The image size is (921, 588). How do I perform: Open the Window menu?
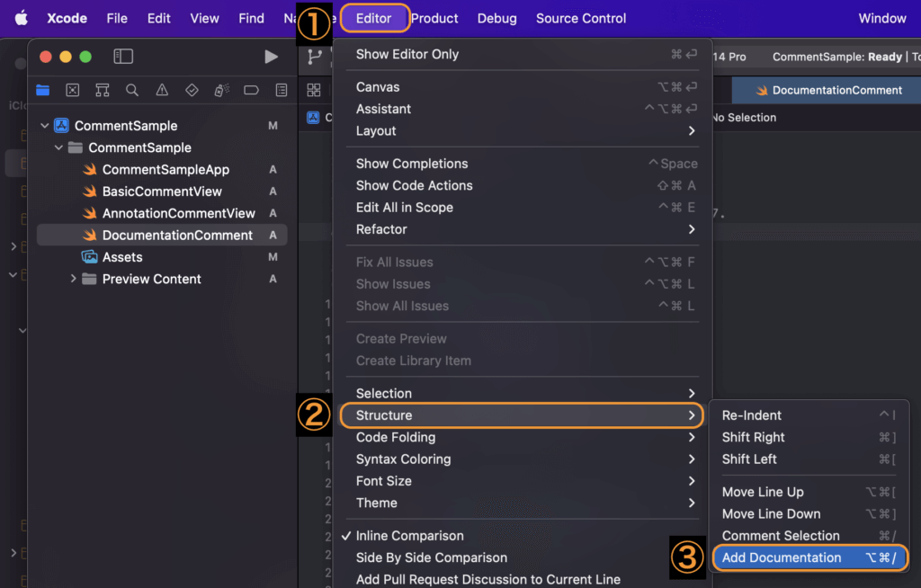882,18
